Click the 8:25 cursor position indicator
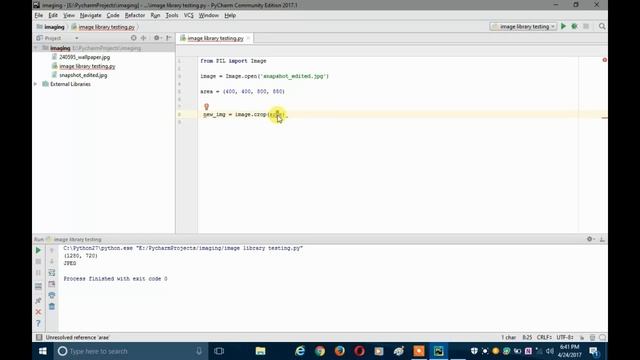The width and height of the screenshot is (640, 360). (527, 338)
